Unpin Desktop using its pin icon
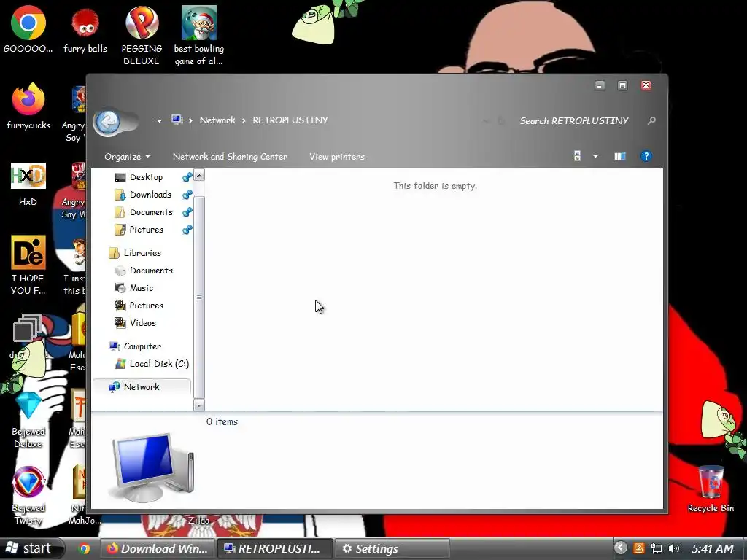Screen dimensions: 747x560 [x=187, y=177]
